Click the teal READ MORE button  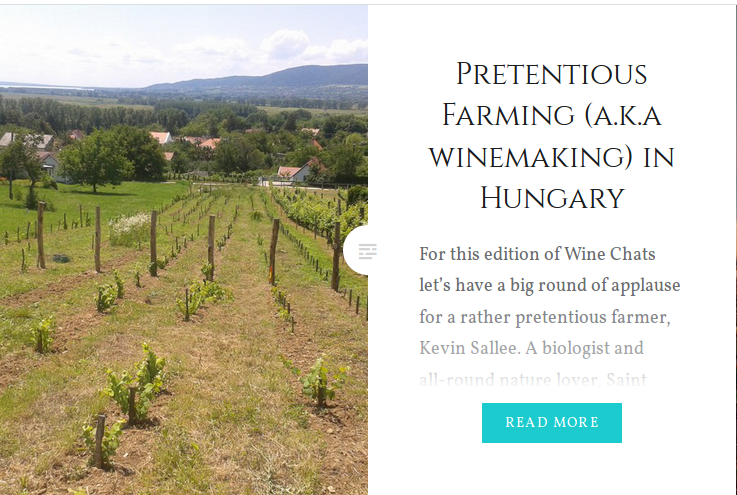click(551, 423)
